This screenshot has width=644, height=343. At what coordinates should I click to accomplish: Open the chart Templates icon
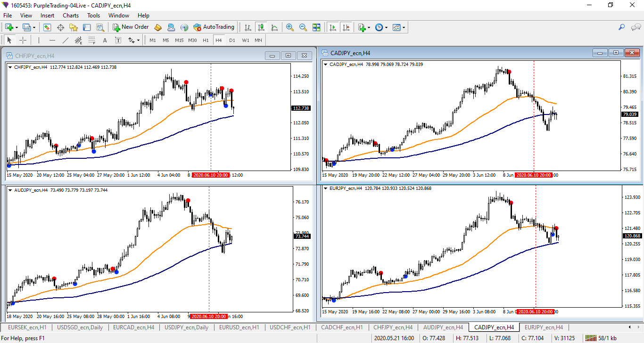coord(396,27)
